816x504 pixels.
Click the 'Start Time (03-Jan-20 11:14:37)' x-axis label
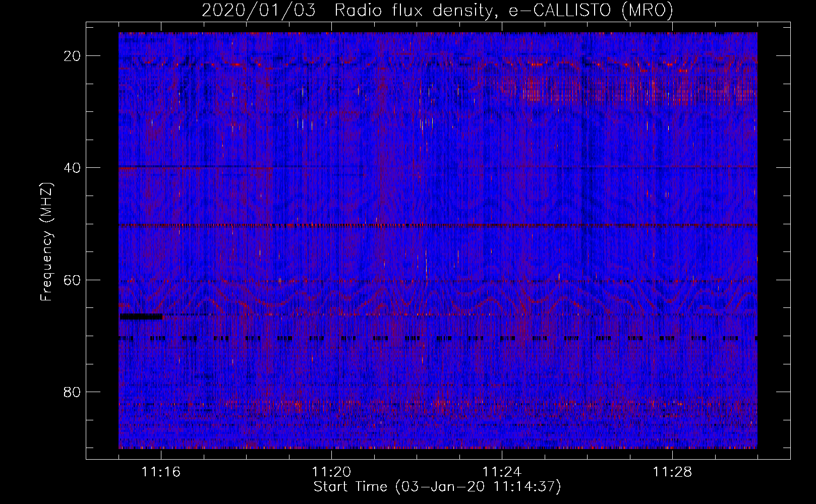click(x=437, y=487)
